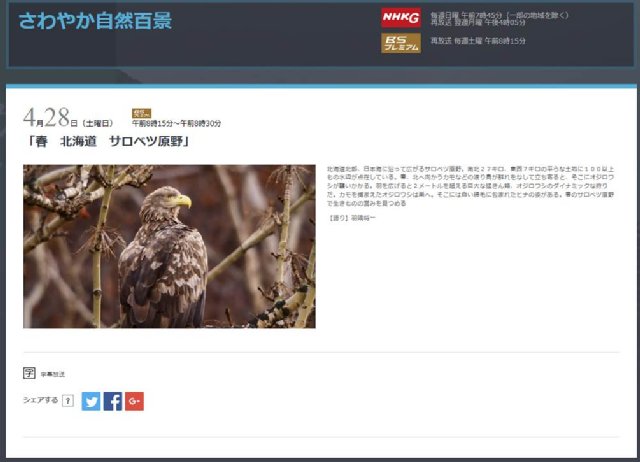Open the さわやか自然百景 site title

[95, 21]
